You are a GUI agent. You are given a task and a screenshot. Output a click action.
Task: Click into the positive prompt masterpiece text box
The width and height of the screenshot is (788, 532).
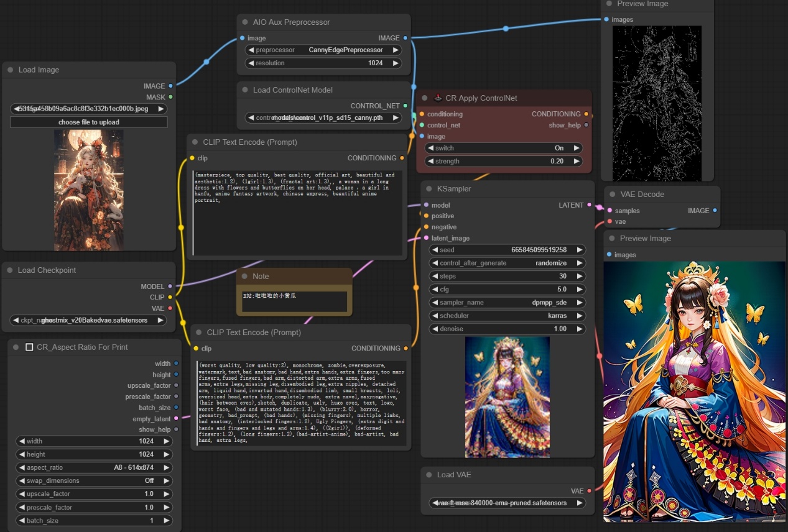tap(297, 211)
